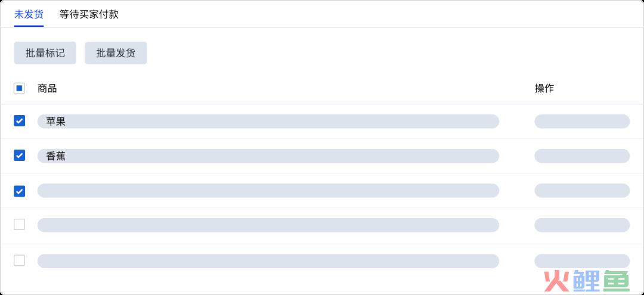Click the 操作 placeholder in the bottom row
Screen dimensions: 644x295
582,261
